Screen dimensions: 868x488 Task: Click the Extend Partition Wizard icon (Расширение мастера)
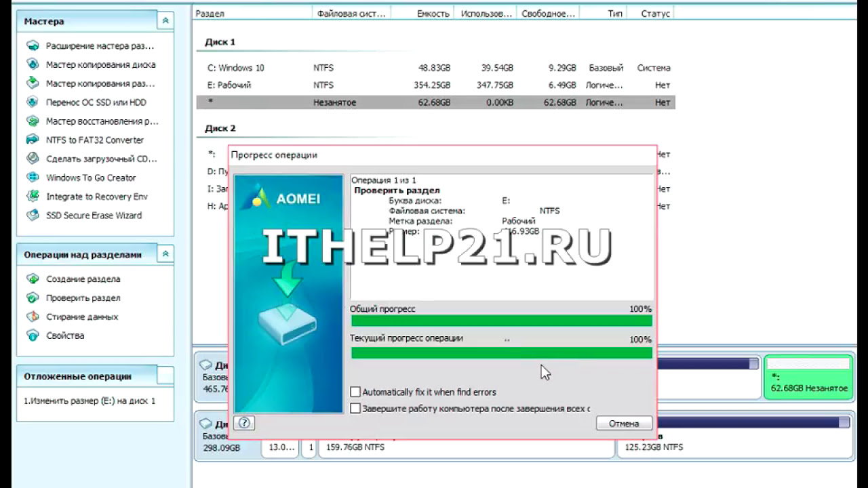pos(33,46)
